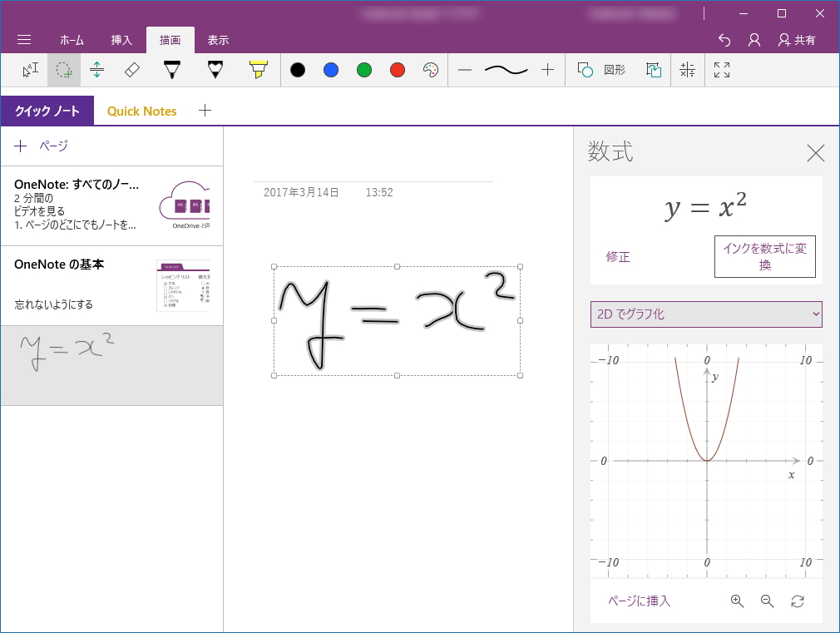Open the Quick Notes notebook tab

[x=141, y=110]
